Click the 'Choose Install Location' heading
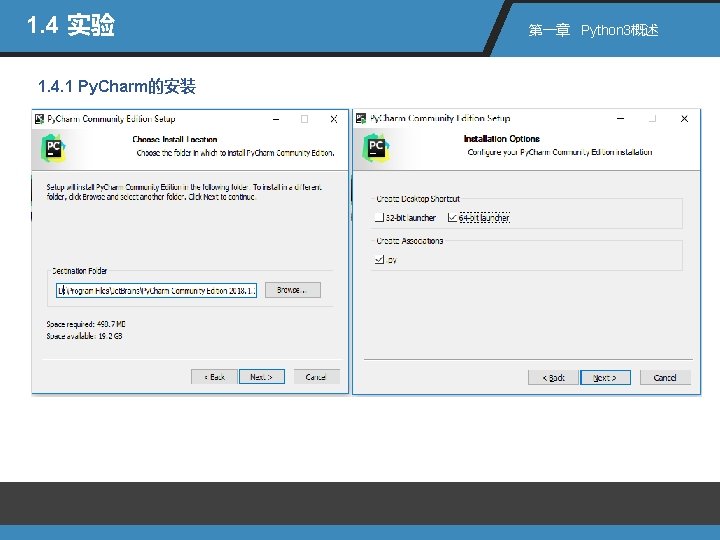The width and height of the screenshot is (720, 540). 174,139
